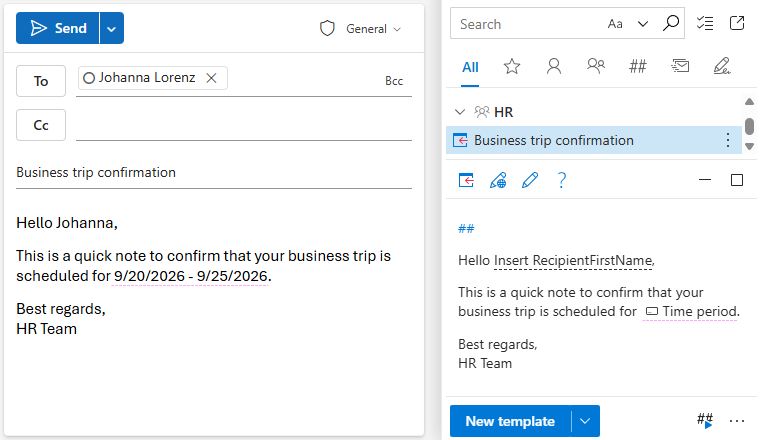The width and height of the screenshot is (760, 440).
Task: Run search with the magnifier icon
Action: pyautogui.click(x=671, y=23)
